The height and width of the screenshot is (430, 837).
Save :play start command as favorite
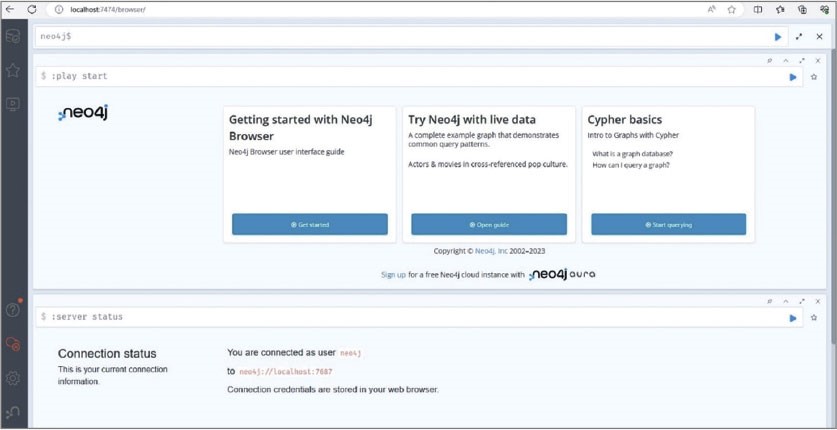click(x=814, y=77)
